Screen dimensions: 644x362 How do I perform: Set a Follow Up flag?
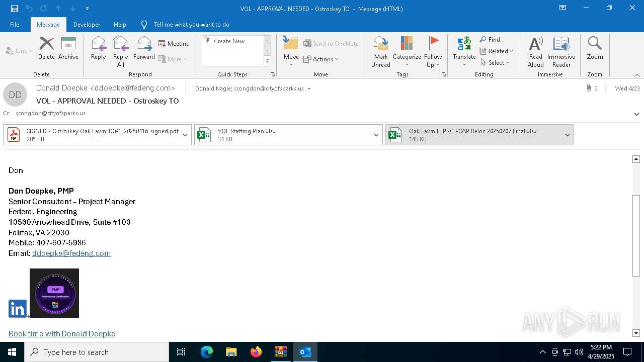pos(433,52)
